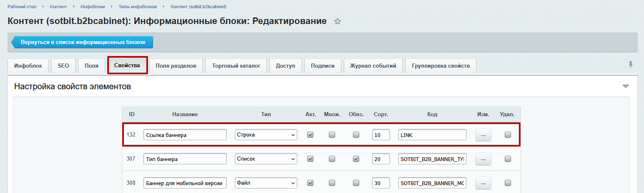Open detailed edit for Ссылка баннера property
Image resolution: width=644 pixels, height=193 pixels.
point(483,135)
